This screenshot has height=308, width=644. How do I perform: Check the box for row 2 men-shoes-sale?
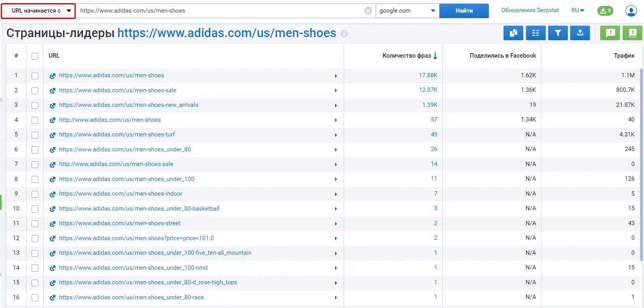[x=35, y=91]
